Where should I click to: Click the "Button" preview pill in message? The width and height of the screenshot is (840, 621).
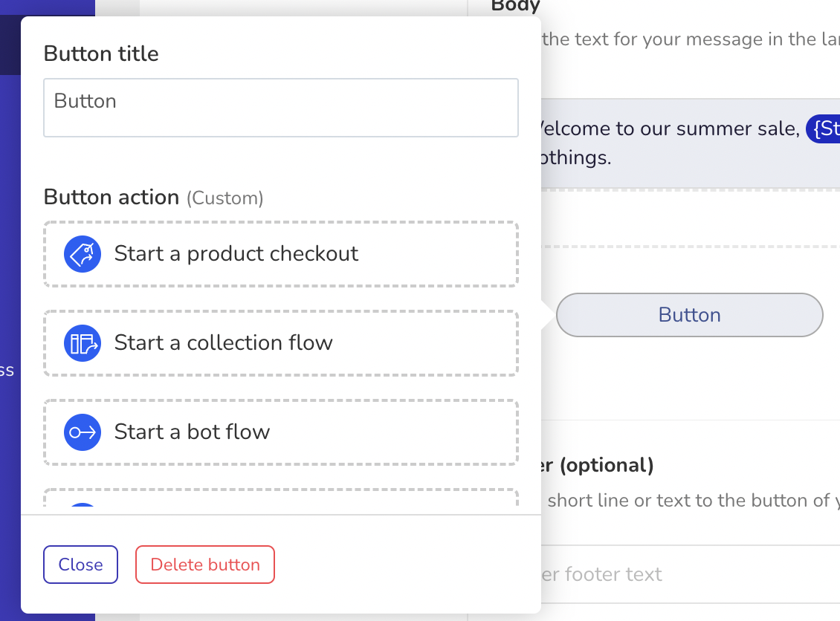pyautogui.click(x=689, y=315)
